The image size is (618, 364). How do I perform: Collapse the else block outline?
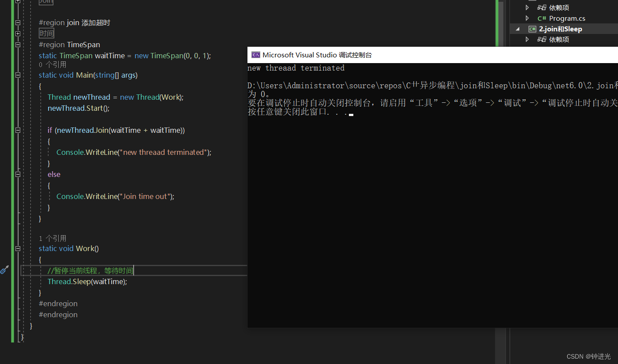[18, 174]
